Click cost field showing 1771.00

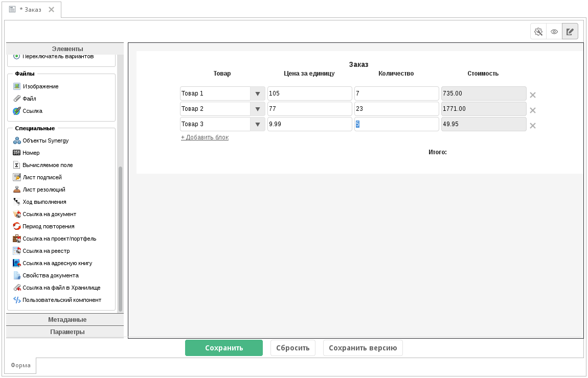coord(484,109)
